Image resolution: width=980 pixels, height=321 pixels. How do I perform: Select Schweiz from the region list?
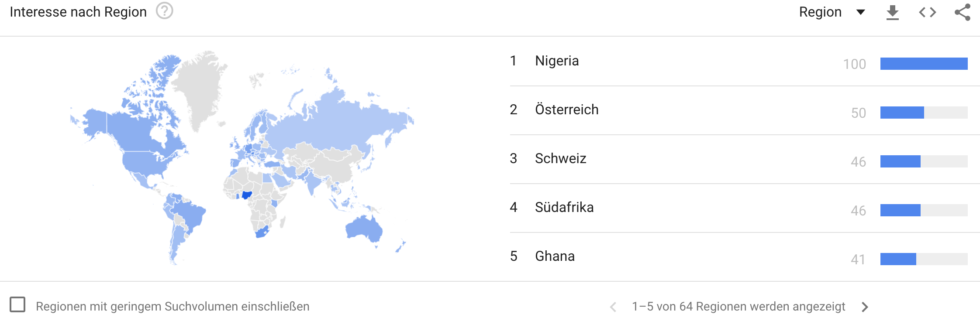tap(560, 159)
